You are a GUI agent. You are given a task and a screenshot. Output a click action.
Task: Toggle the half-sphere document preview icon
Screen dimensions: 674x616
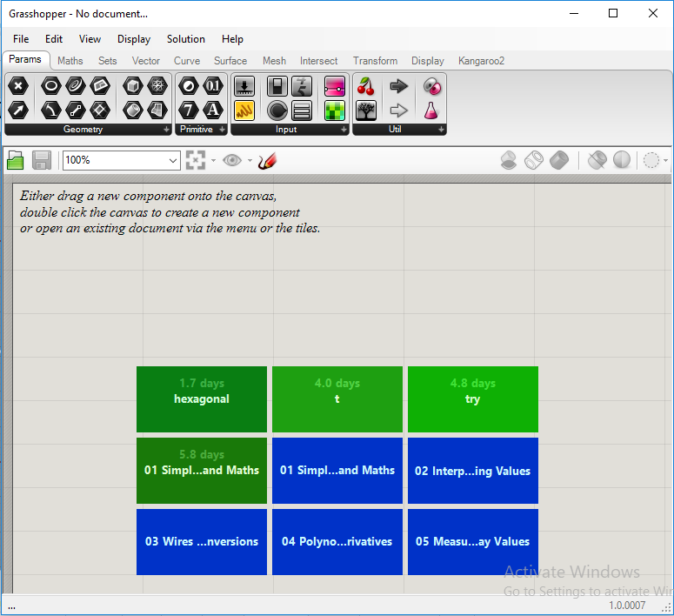pyautogui.click(x=622, y=160)
